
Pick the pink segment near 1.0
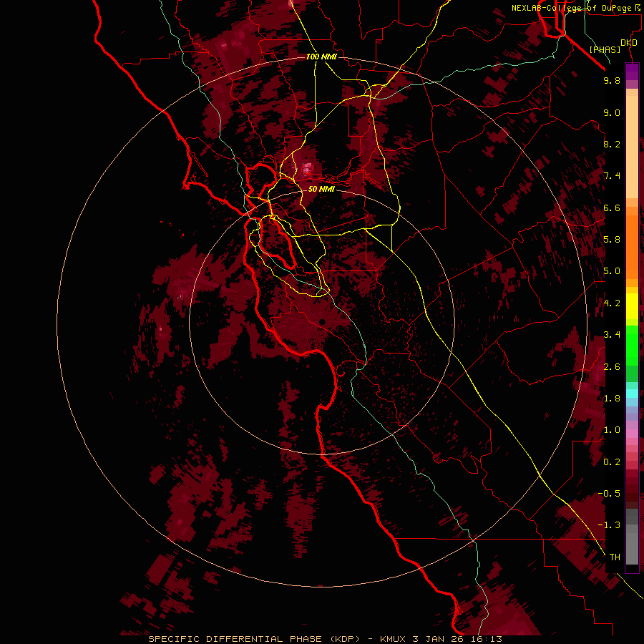[x=632, y=434]
